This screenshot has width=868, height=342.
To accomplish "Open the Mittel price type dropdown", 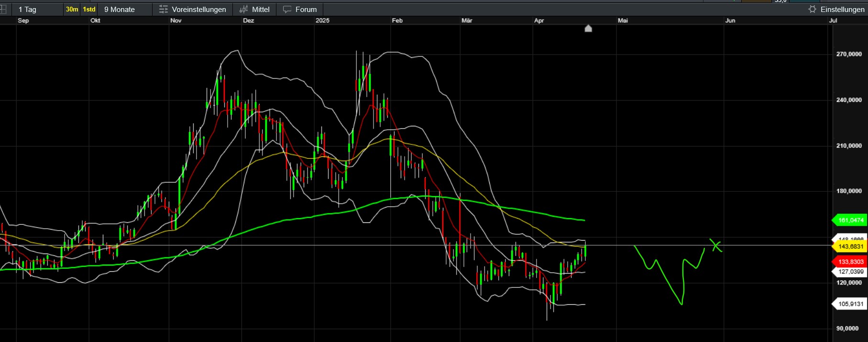I will tap(261, 10).
